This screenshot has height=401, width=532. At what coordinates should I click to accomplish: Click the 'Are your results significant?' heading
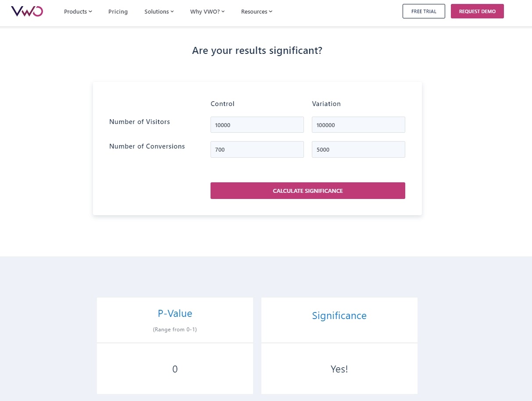click(x=257, y=50)
